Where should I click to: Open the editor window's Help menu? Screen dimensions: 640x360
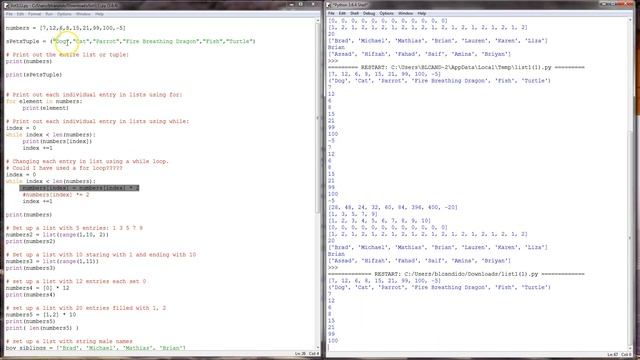99,14
